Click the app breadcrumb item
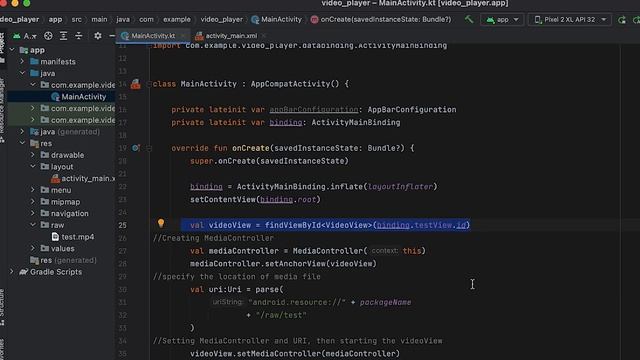This screenshot has width=640, height=360. 56,20
